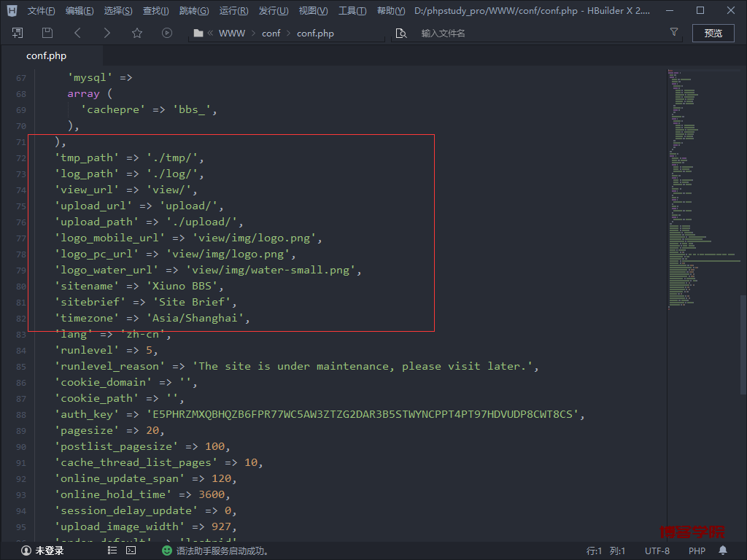This screenshot has height=560, width=747.
Task: Click the UTF-8 encoding indicator
Action: click(x=657, y=551)
